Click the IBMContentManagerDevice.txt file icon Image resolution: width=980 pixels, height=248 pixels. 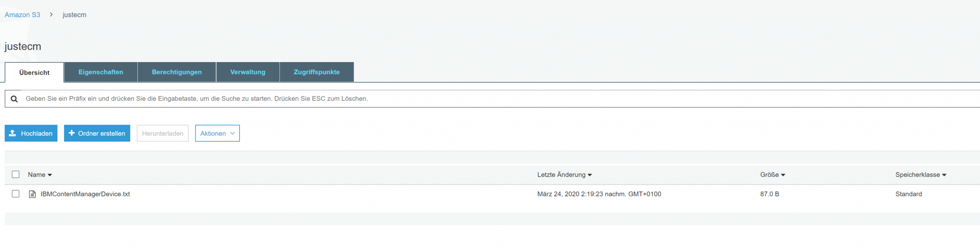click(33, 194)
